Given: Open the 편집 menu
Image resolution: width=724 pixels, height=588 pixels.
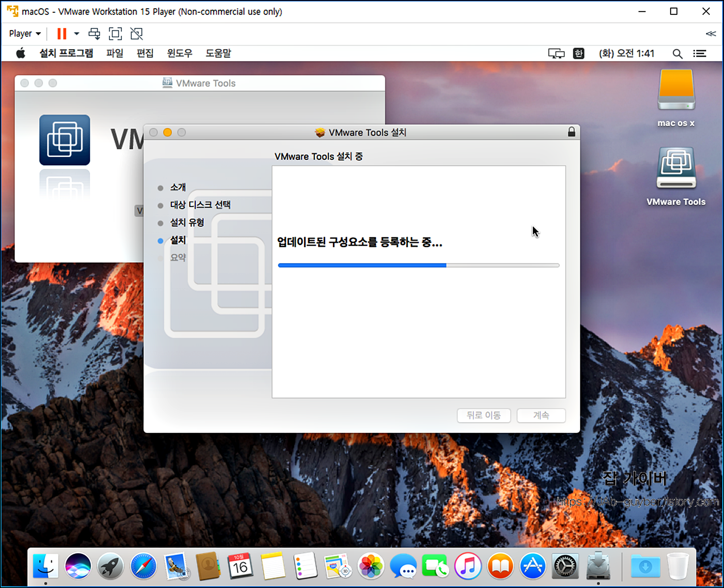Looking at the screenshot, I should 145,53.
